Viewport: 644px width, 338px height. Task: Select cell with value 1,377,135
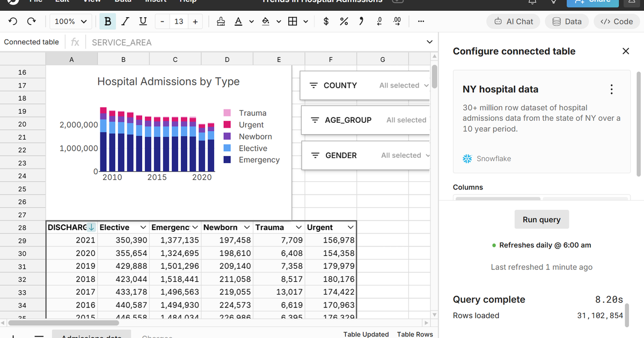point(175,240)
